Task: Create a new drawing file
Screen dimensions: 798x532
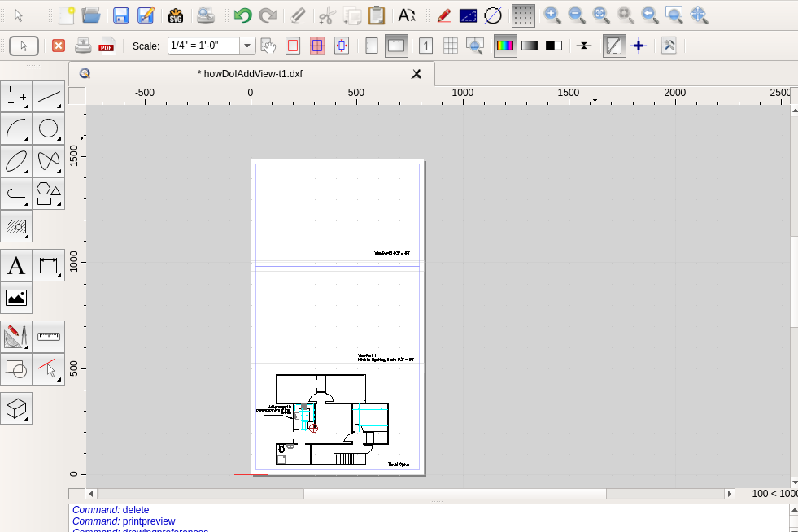Action: point(66,15)
